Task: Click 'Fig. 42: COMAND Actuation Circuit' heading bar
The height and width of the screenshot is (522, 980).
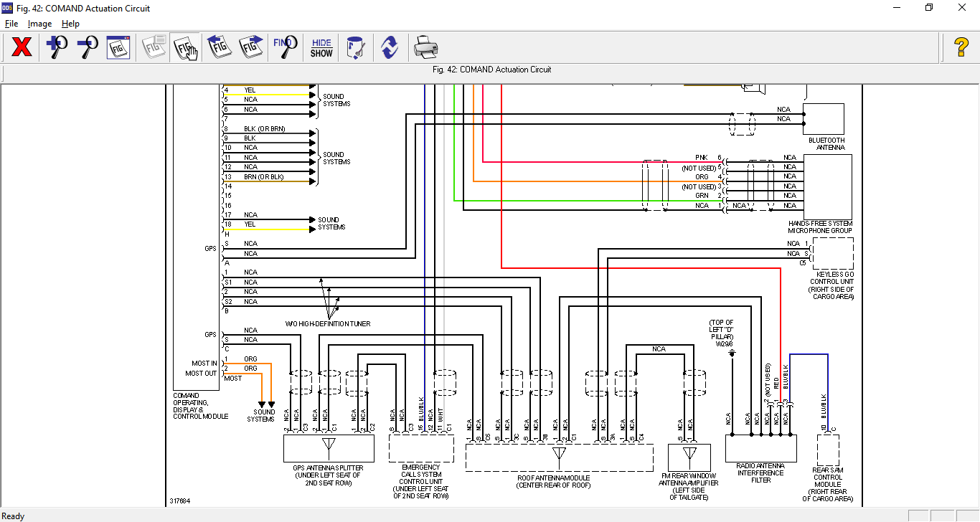Action: (492, 70)
